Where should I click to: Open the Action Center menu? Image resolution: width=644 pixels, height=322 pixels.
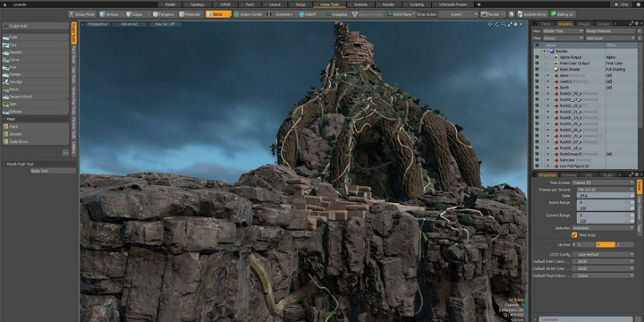(x=249, y=14)
